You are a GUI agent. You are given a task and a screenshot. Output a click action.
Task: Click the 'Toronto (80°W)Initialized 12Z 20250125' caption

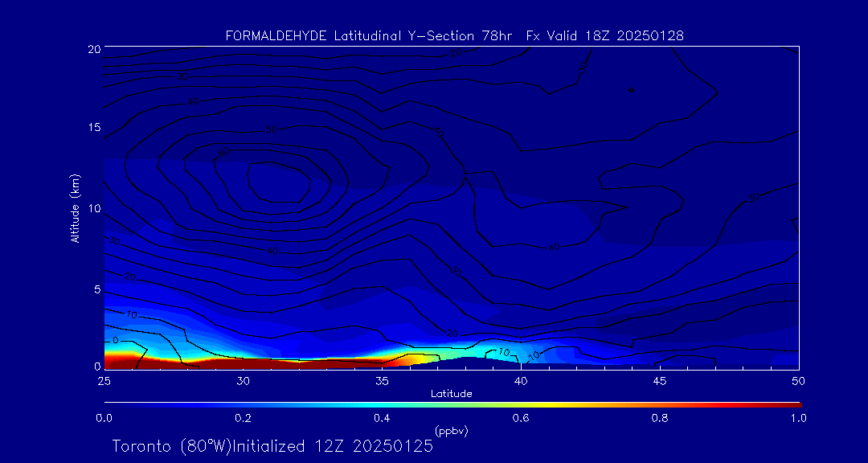272,446
